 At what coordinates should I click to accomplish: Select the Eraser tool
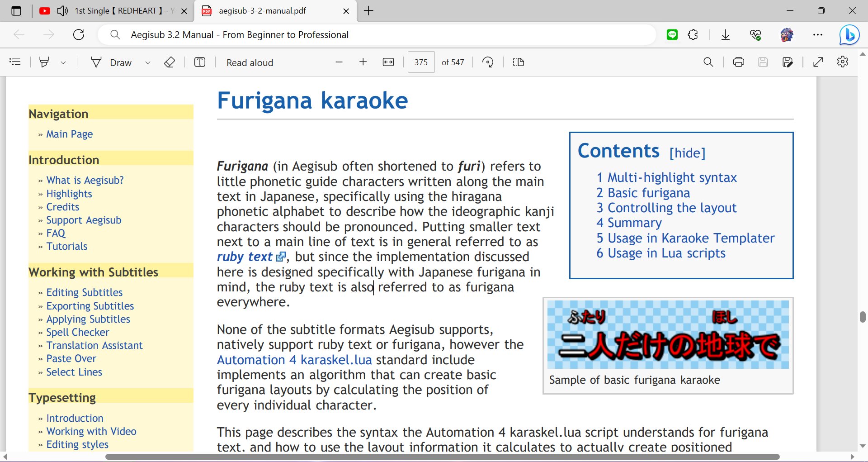point(169,62)
